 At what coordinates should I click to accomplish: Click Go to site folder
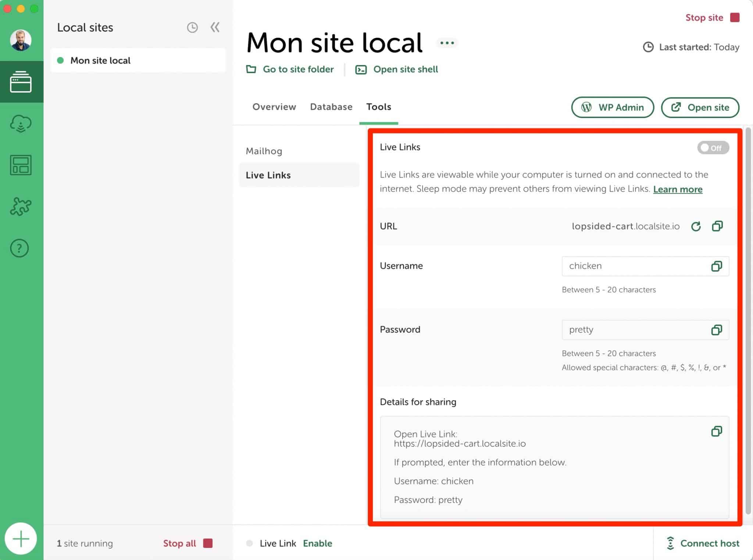(x=298, y=69)
